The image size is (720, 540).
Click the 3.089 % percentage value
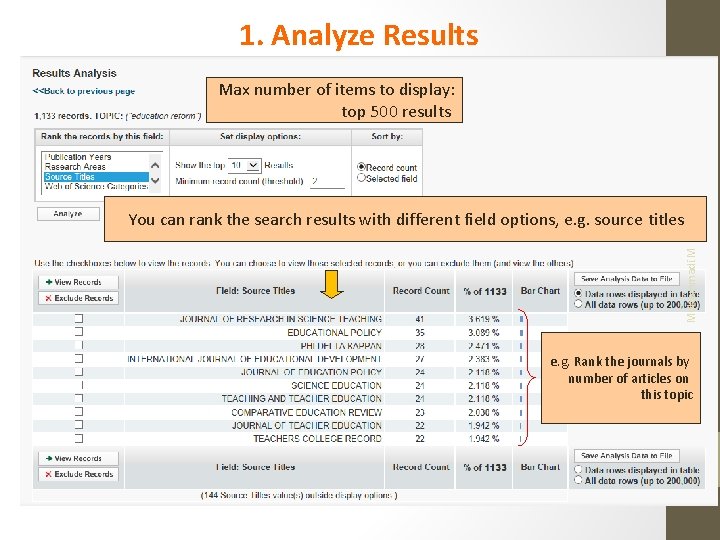484,332
